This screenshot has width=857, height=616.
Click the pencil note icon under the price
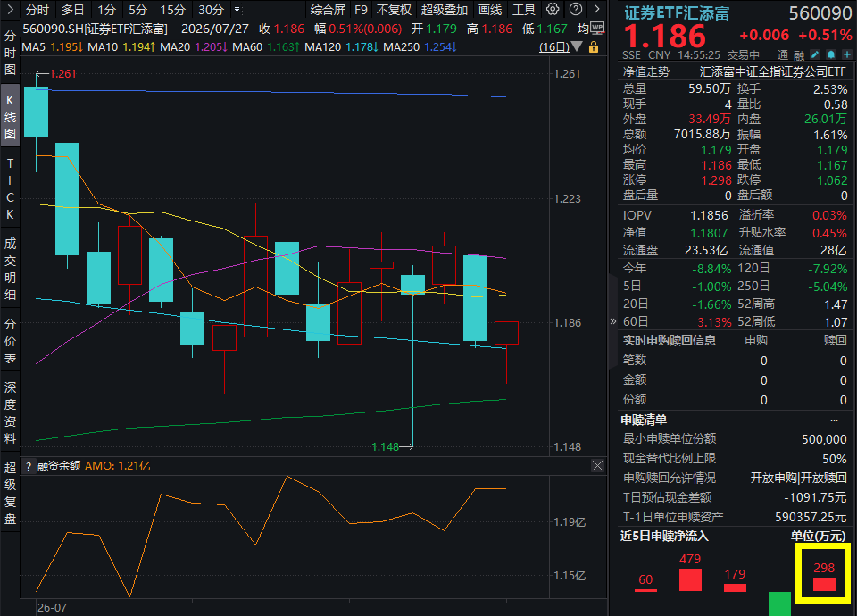click(x=815, y=54)
